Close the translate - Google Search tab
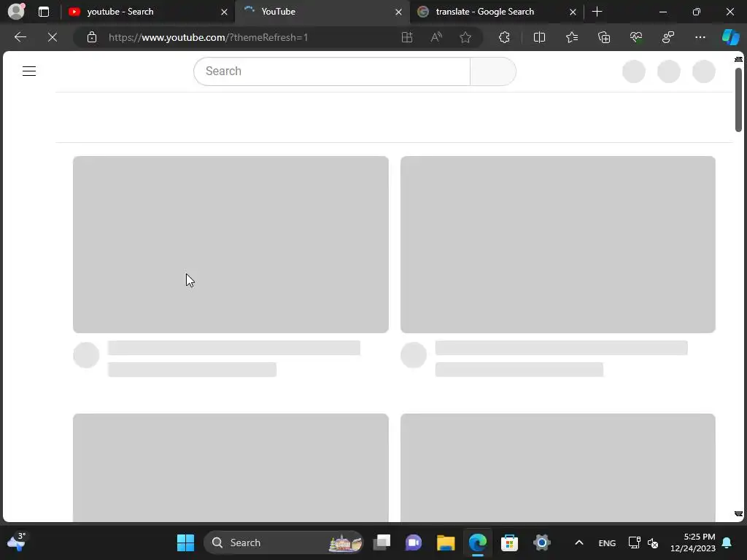This screenshot has width=747, height=560. click(x=573, y=12)
